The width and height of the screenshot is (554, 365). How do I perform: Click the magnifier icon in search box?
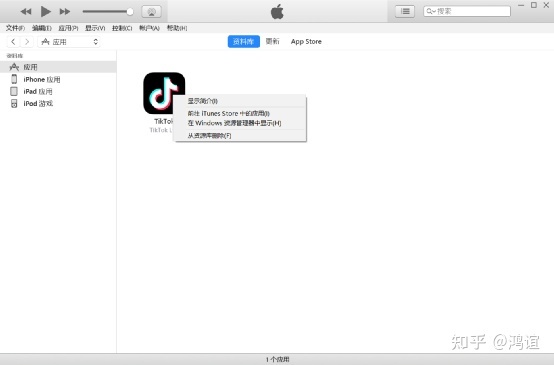pyautogui.click(x=429, y=11)
